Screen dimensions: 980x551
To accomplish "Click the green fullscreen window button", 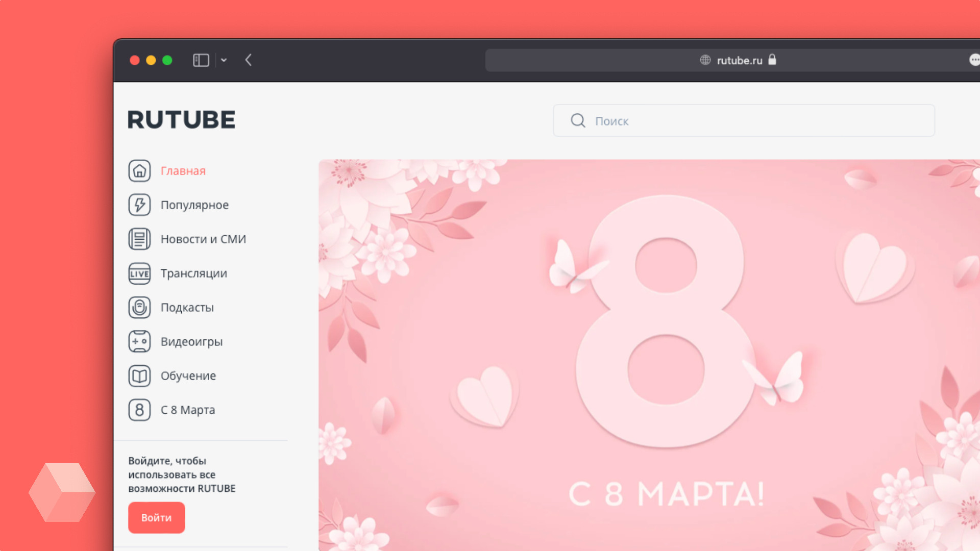I will coord(167,60).
